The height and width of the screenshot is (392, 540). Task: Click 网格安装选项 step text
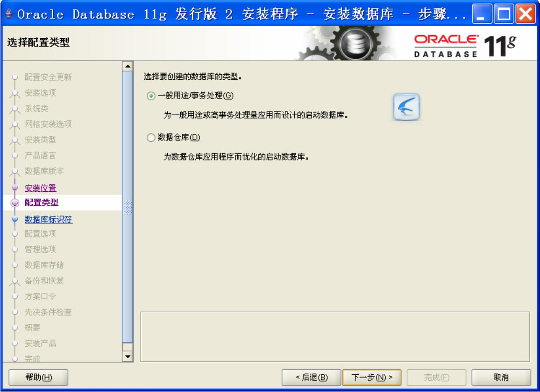pos(48,124)
